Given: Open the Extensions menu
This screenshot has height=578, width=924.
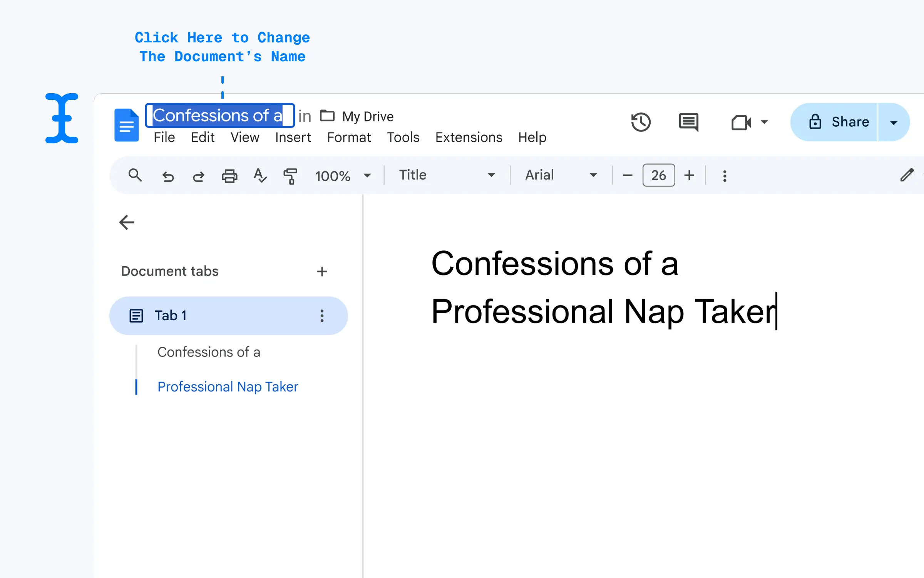Looking at the screenshot, I should pyautogui.click(x=469, y=137).
